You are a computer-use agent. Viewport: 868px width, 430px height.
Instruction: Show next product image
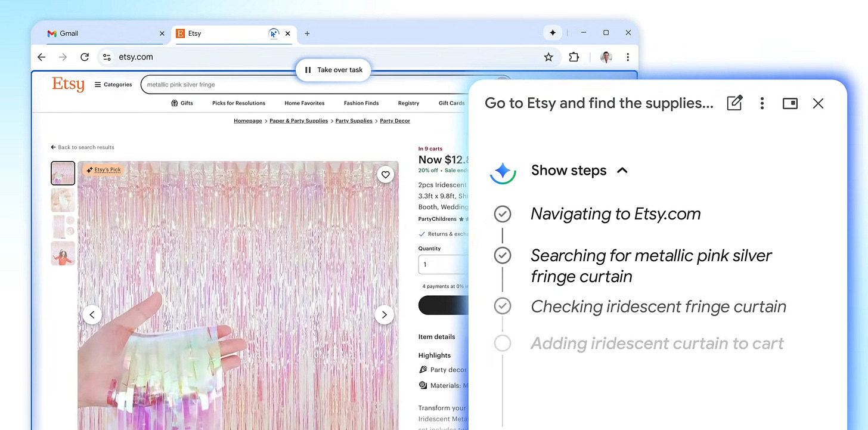385,314
